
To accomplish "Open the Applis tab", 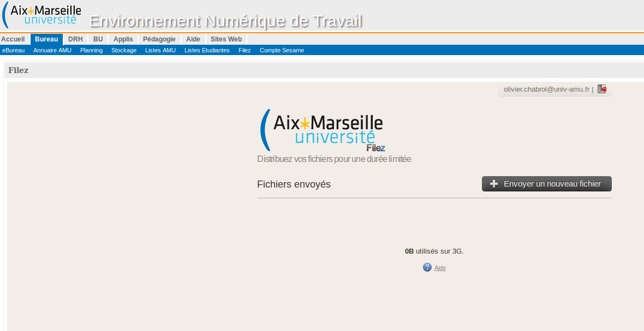I will pyautogui.click(x=123, y=39).
